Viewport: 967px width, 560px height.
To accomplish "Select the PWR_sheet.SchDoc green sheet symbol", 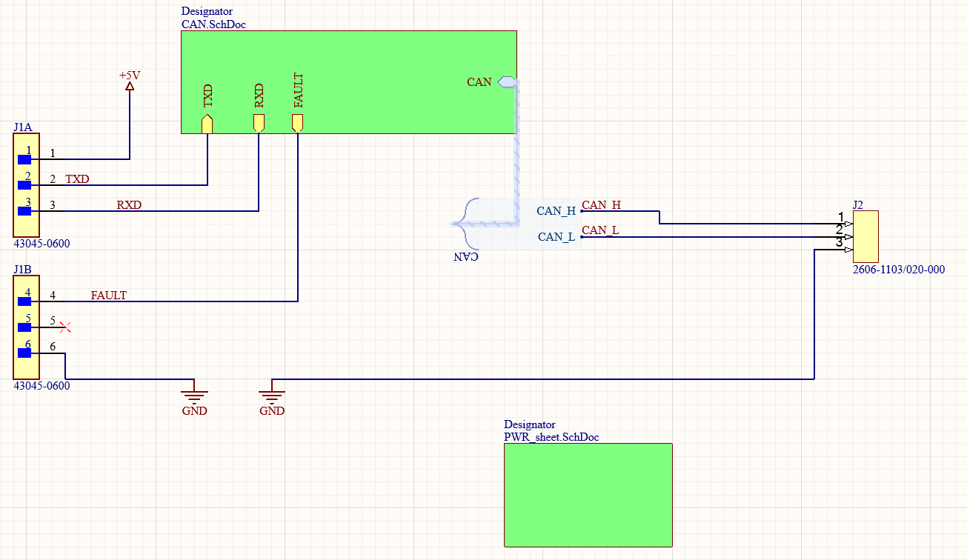I will (588, 494).
